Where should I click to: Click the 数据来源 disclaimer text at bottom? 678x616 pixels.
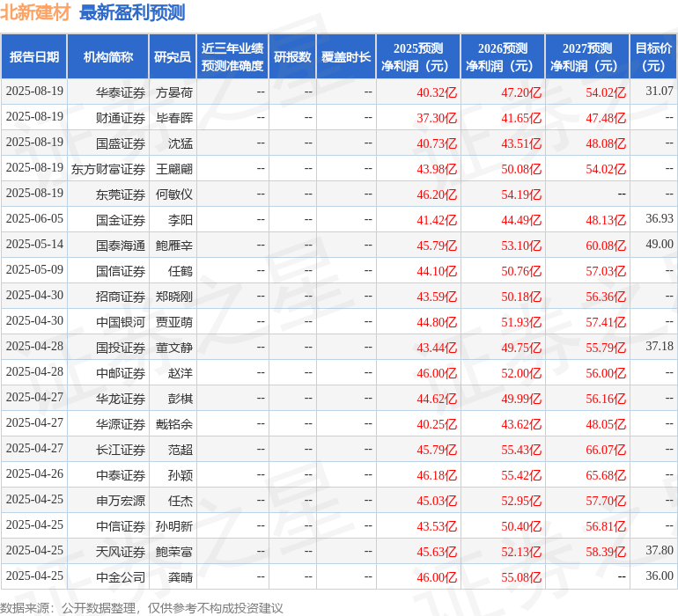142,608
